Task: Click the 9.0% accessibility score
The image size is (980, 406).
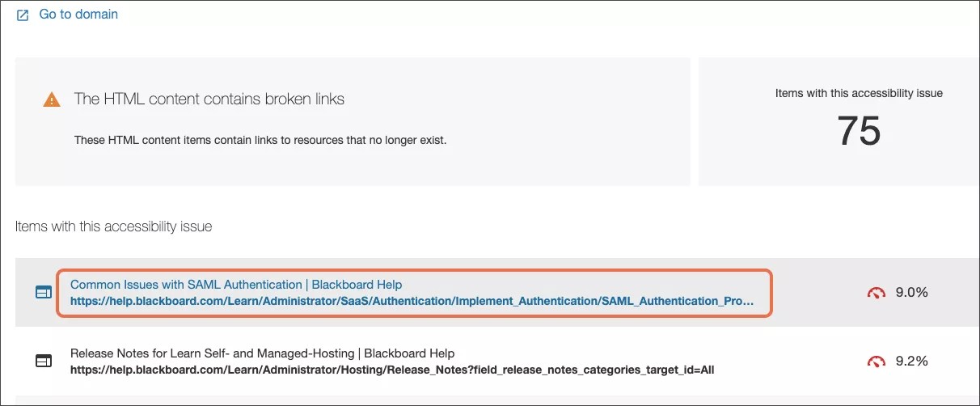Action: coord(911,293)
